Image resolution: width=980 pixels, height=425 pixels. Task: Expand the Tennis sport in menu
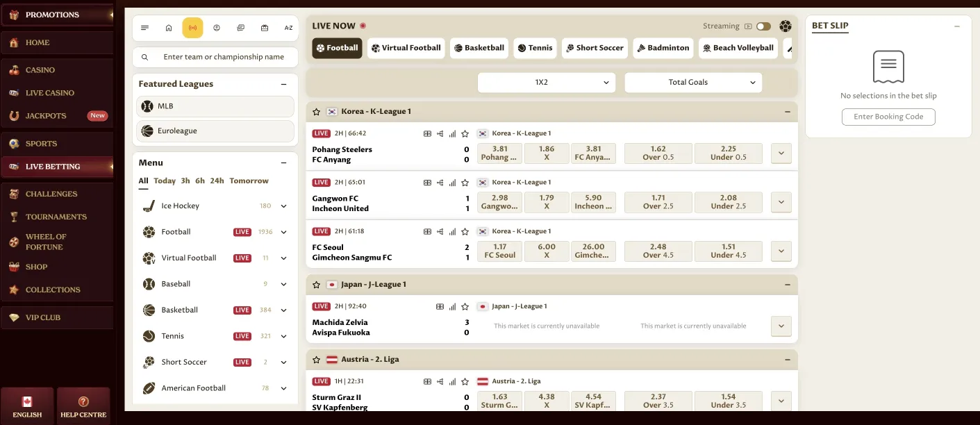tap(284, 336)
